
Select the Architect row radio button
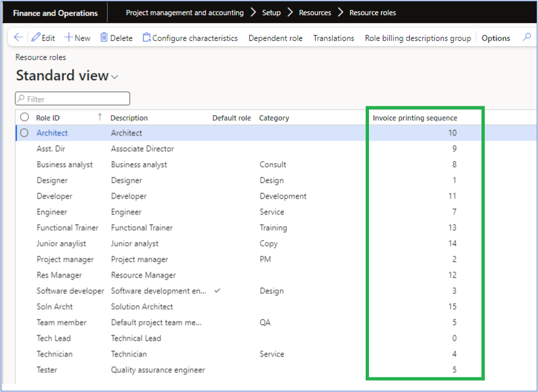point(25,133)
